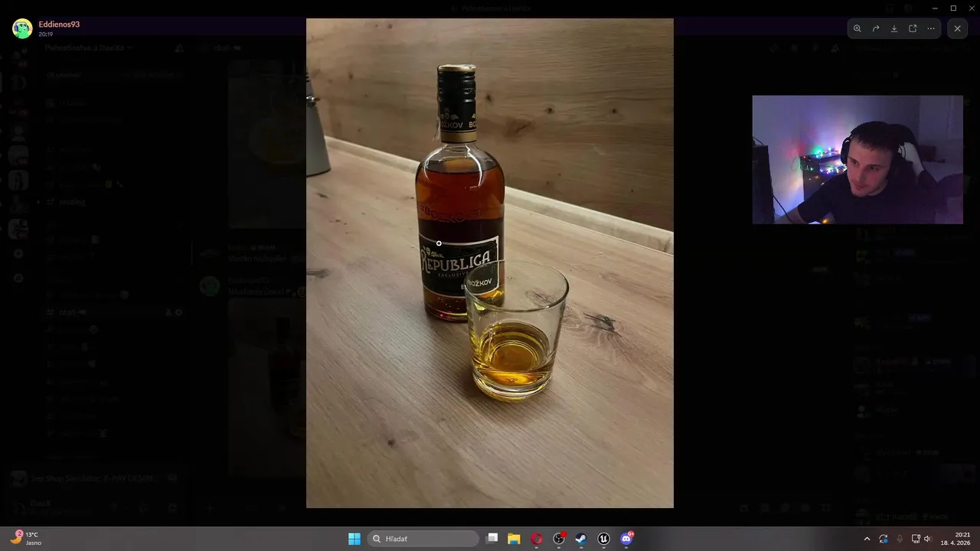980x551 pixels.
Task: Open Opera GX from the taskbar
Action: pos(536,539)
